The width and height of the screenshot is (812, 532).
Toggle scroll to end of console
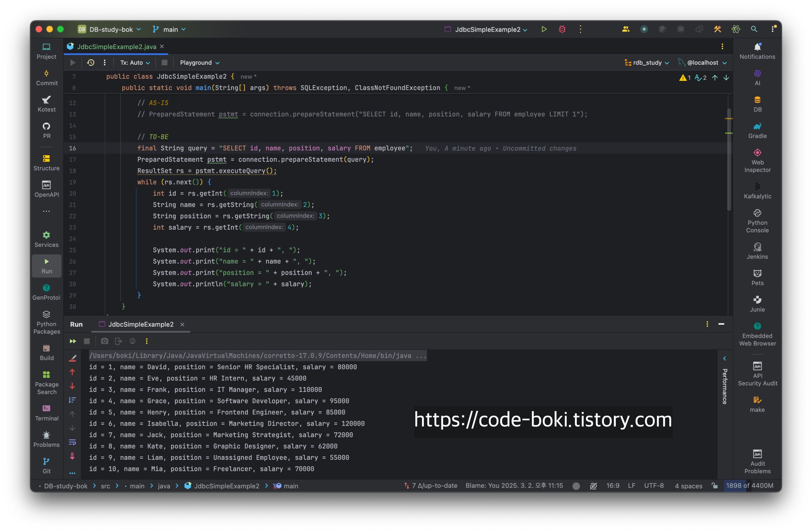coord(72,456)
